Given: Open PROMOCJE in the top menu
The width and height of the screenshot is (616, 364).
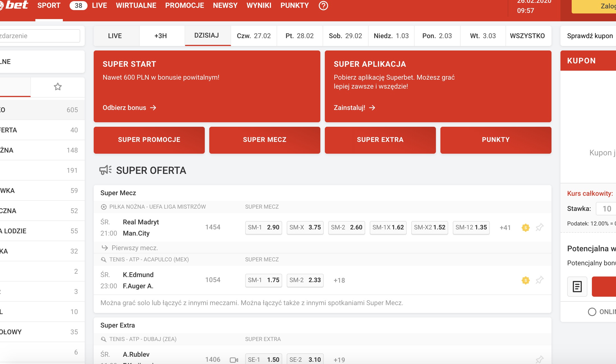Looking at the screenshot, I should 185,6.
